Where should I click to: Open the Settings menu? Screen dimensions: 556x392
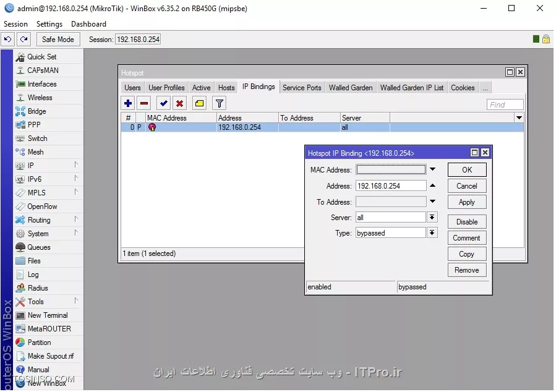click(x=49, y=24)
